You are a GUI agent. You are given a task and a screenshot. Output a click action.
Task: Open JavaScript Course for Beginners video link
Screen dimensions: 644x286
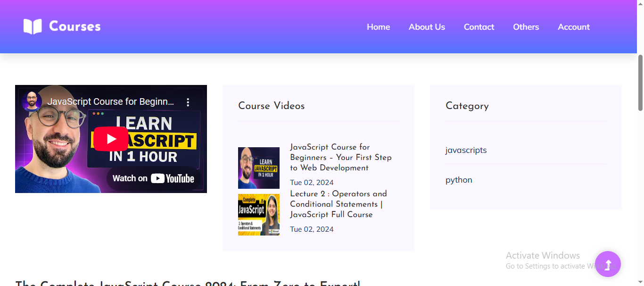click(340, 157)
